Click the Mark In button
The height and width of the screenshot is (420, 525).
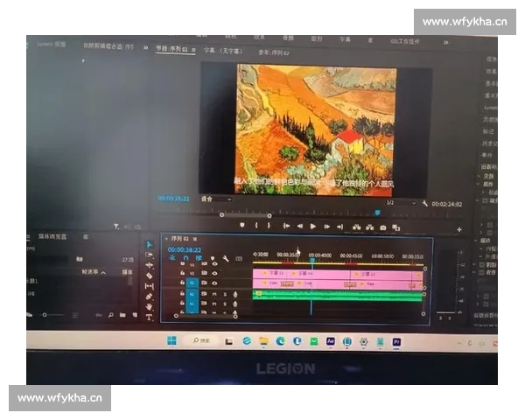(256, 226)
